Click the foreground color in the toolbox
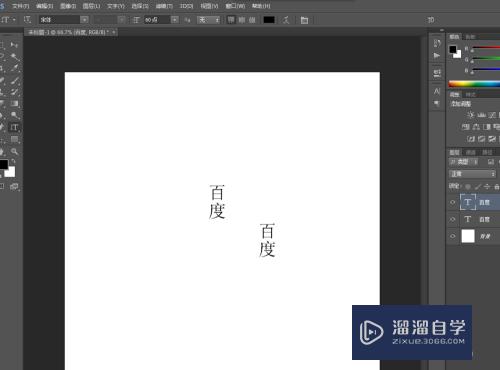This screenshot has width=500, height=370. tap(3, 164)
